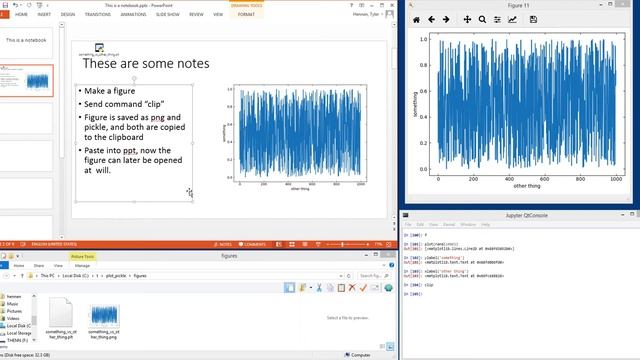The image size is (640, 360).
Task: Toggle preview pane icon in Explorer toolbar
Action: 289,288
